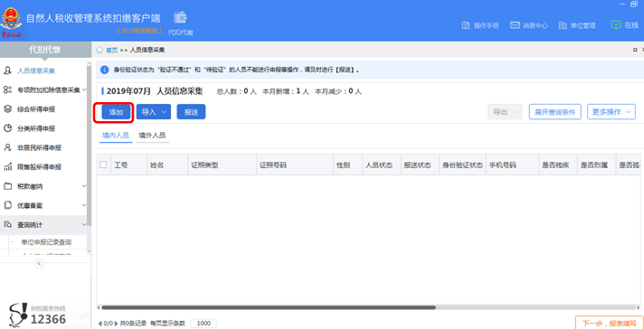
Task: Open 综合所得申报 in sidebar menu
Action: pyautogui.click(x=36, y=109)
